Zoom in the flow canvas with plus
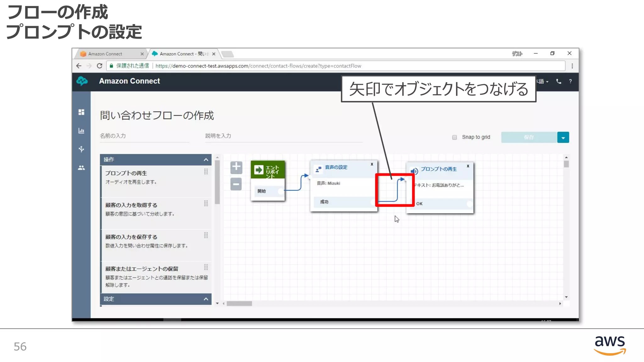Viewport: 644px width, 362px height. pos(236,167)
